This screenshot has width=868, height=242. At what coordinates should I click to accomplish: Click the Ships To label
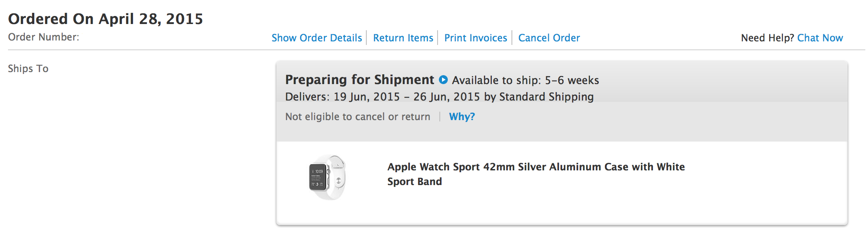[x=28, y=69]
